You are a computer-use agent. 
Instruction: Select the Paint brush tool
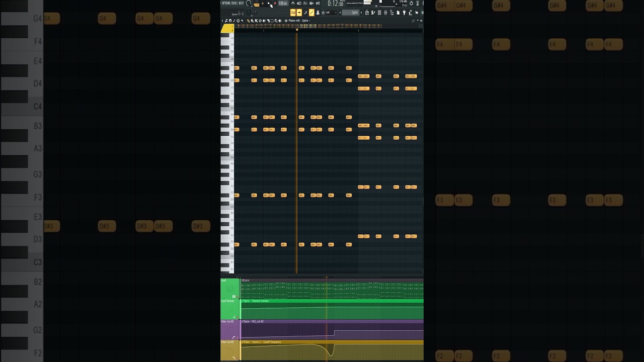coord(252,21)
